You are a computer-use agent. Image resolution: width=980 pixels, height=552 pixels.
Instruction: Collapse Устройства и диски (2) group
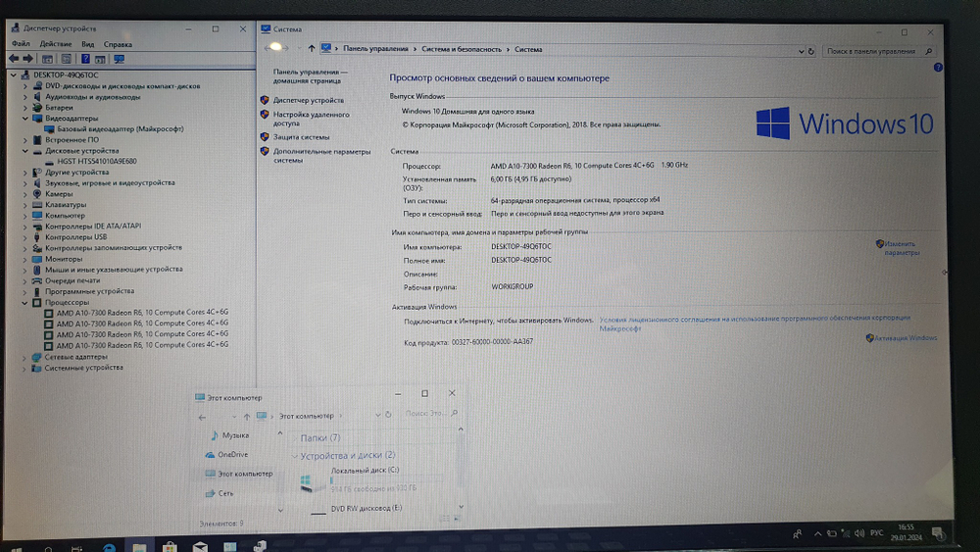coord(294,456)
